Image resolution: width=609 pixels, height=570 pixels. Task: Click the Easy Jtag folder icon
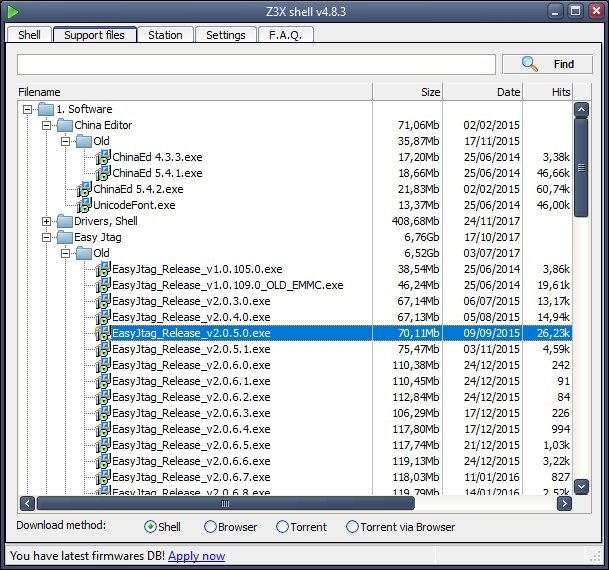[65, 237]
